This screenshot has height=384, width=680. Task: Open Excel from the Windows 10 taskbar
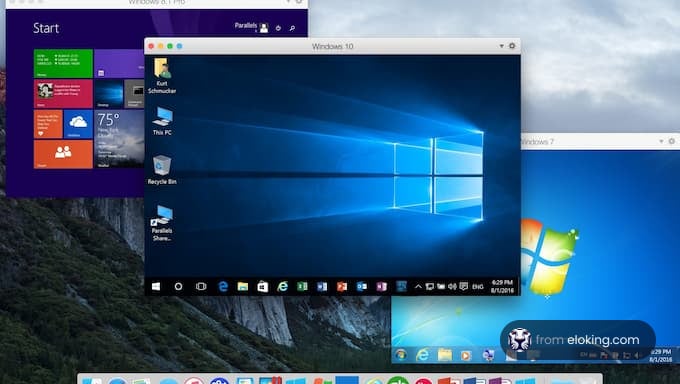pyautogui.click(x=302, y=286)
